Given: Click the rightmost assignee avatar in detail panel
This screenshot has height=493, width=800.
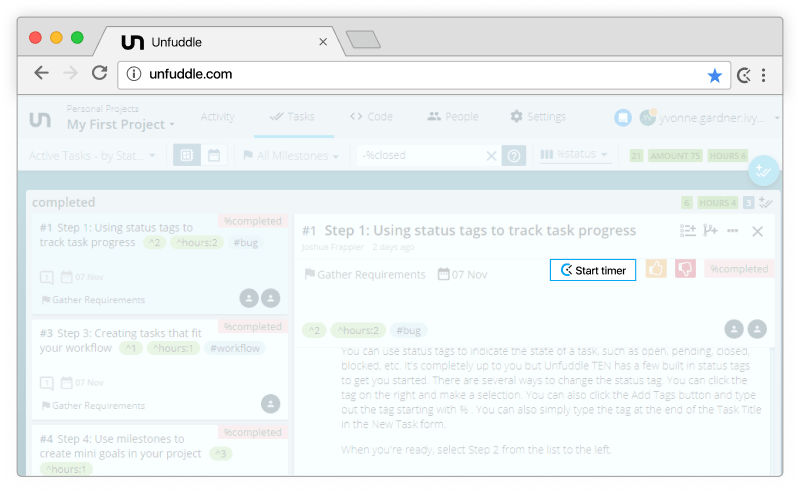Looking at the screenshot, I should (x=757, y=329).
